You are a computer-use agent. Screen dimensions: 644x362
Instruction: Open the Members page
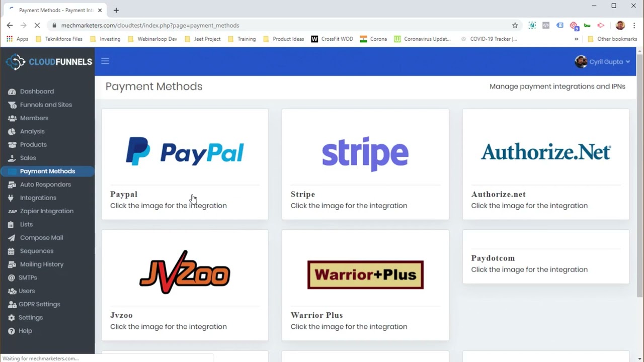click(34, 118)
